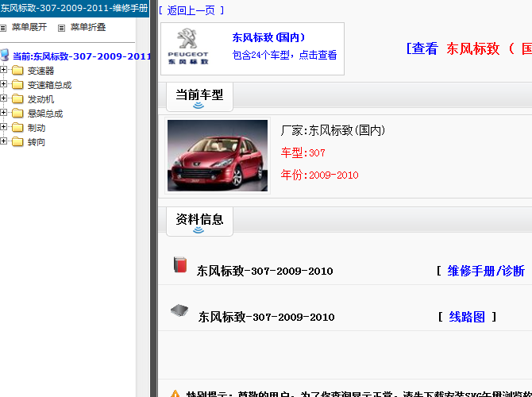The image size is (532, 397).
Task: Open the 线路图 link
Action: [467, 317]
